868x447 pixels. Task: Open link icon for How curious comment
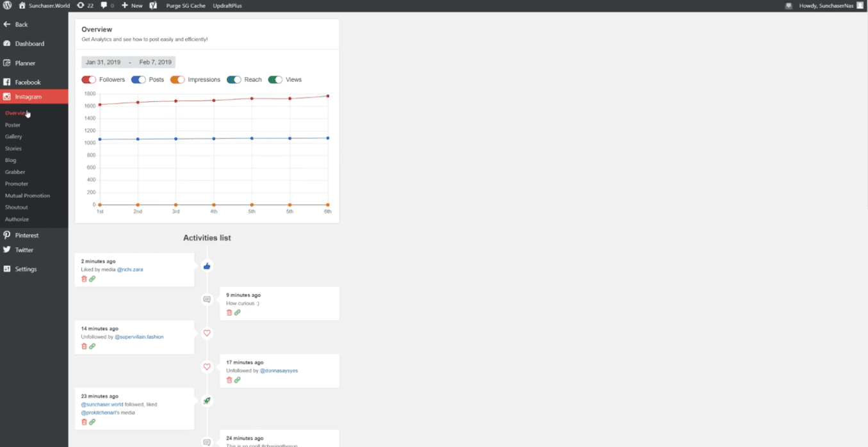click(238, 313)
